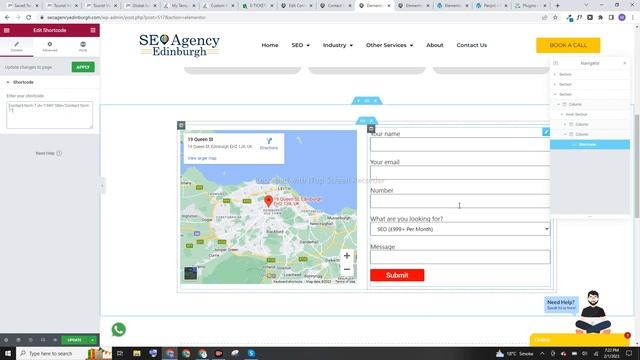The width and height of the screenshot is (640, 360).
Task: Zoom in on the map with plus
Action: (x=347, y=256)
